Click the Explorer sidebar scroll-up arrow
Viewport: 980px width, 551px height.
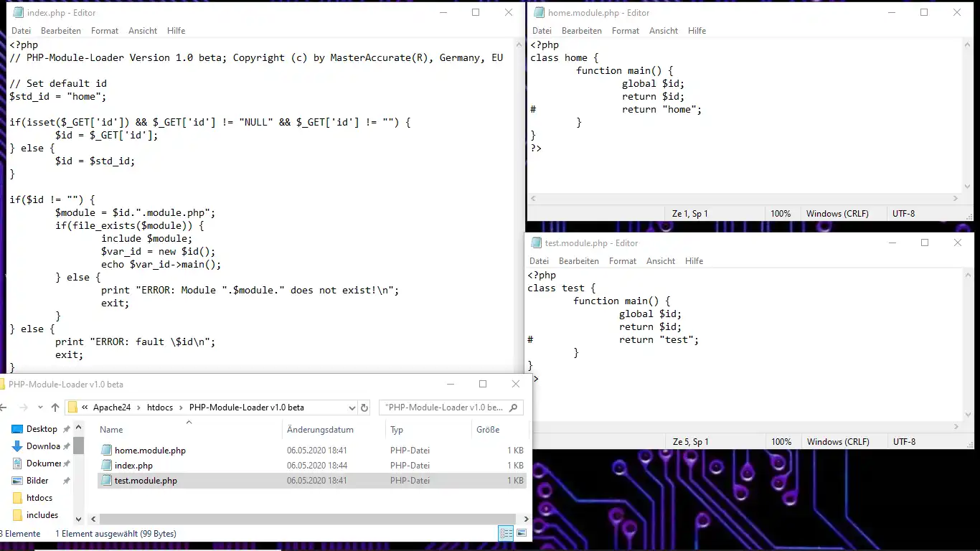[x=78, y=428]
